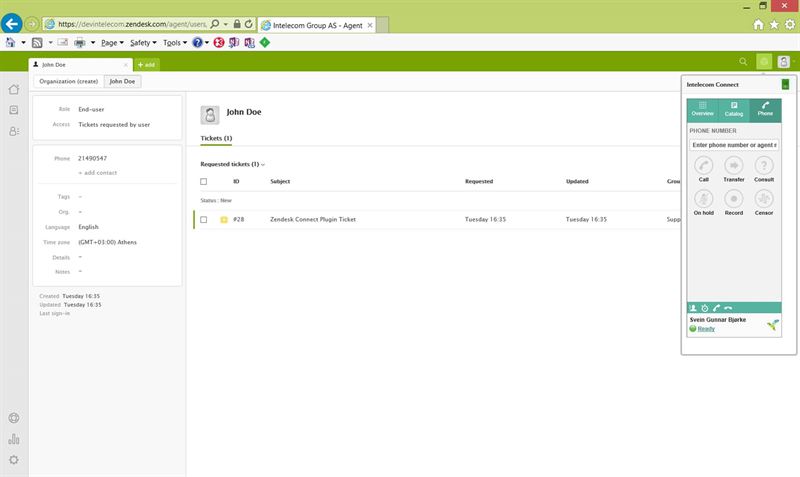Screen dimensions: 800x477
Task: Click the Consult question mark icon
Action: (764, 165)
